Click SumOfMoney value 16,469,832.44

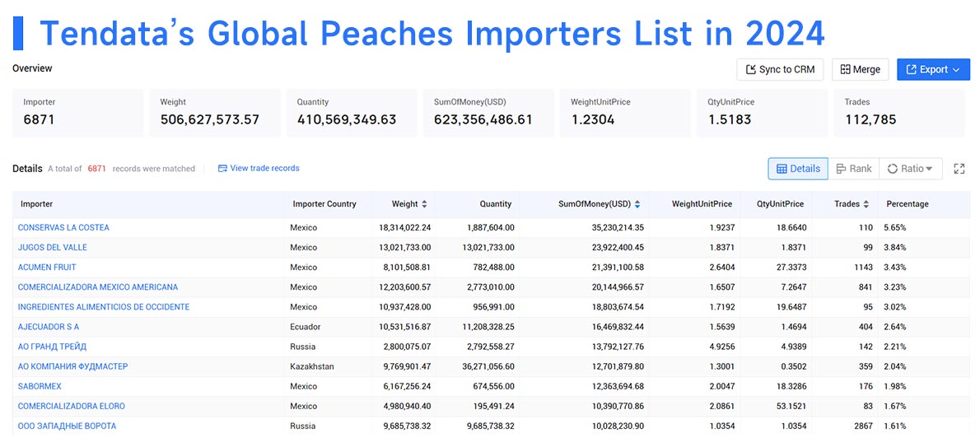618,327
